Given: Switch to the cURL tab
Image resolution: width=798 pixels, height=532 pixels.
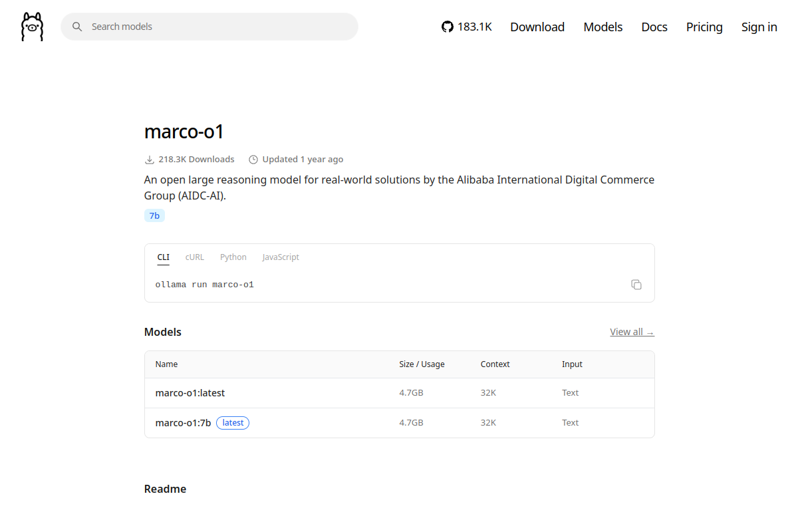Looking at the screenshot, I should click(x=195, y=257).
